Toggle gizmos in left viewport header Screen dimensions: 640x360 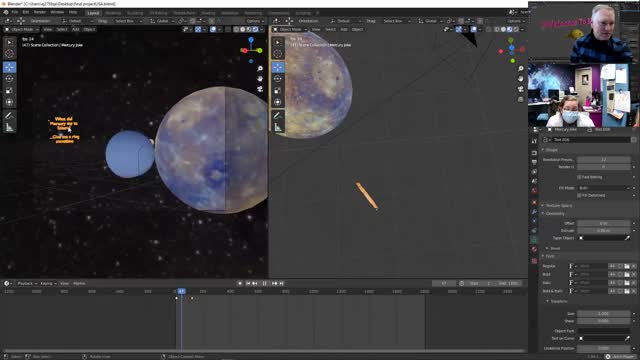click(x=198, y=29)
